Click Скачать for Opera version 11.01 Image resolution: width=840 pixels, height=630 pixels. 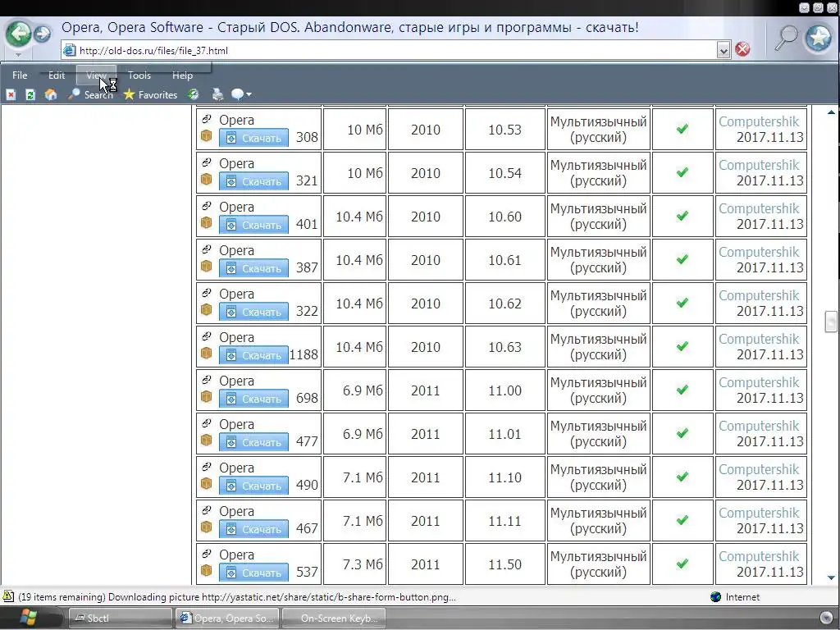[x=253, y=442]
